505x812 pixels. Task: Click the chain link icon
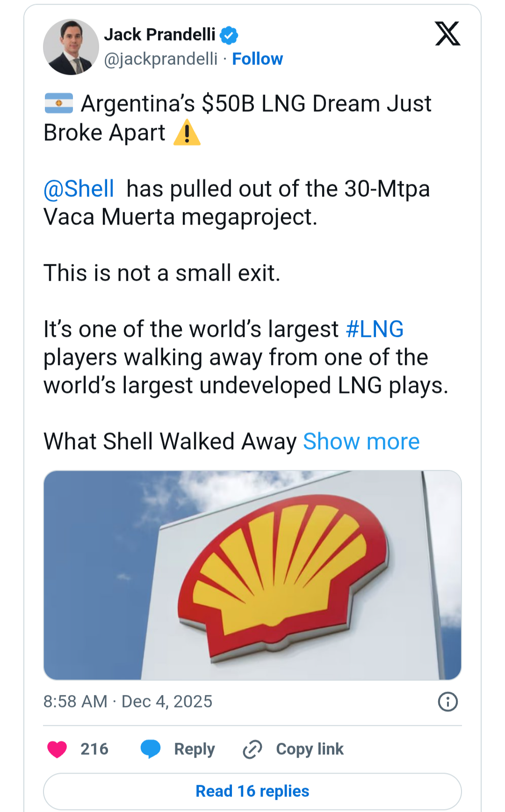pos(252,749)
